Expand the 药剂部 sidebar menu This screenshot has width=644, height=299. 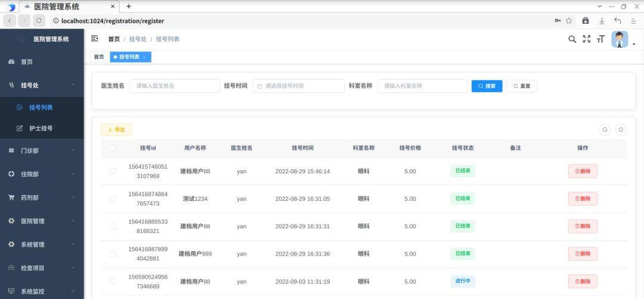tap(73, 197)
